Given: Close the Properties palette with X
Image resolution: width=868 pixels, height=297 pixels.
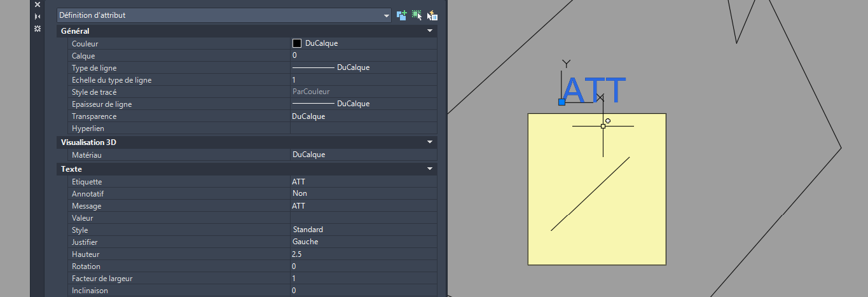Looking at the screenshot, I should [38, 4].
